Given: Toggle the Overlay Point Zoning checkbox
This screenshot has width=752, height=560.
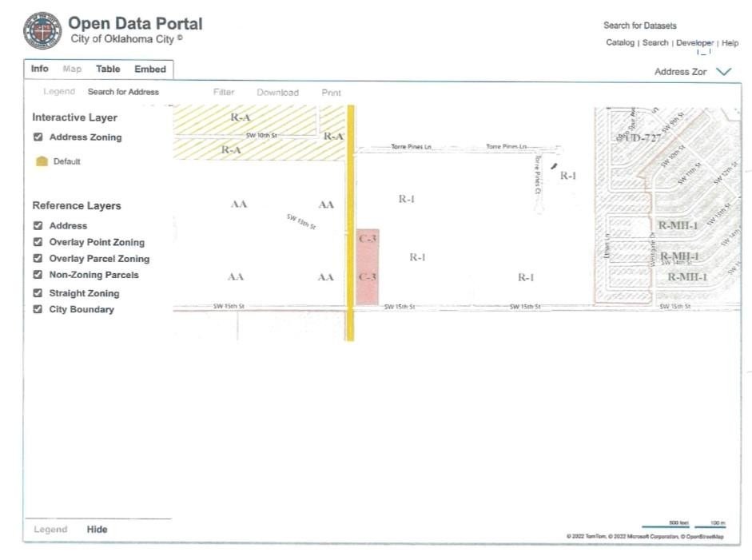Looking at the screenshot, I should tap(38, 242).
